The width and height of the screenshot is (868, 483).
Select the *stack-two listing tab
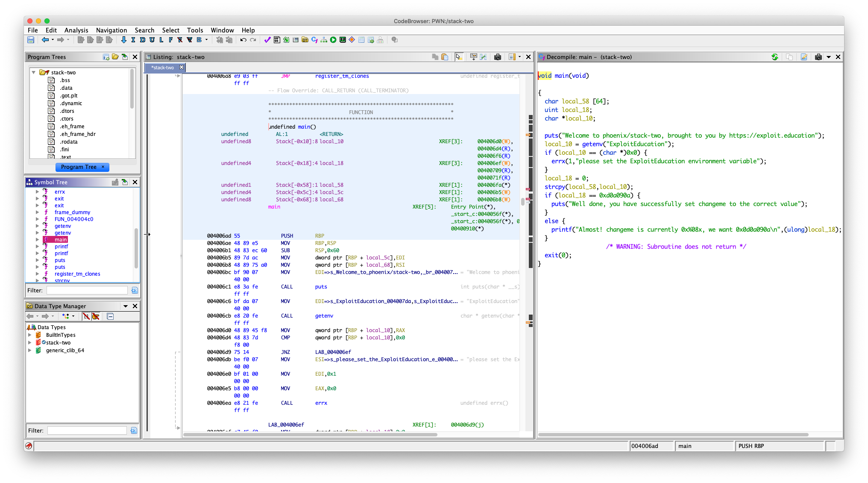pos(163,68)
